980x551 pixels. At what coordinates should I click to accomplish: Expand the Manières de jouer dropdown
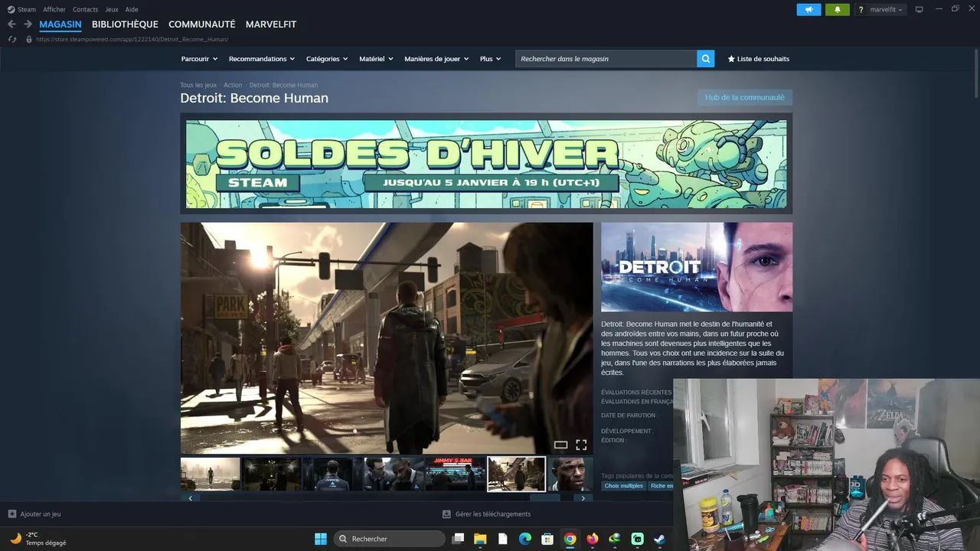point(436,59)
